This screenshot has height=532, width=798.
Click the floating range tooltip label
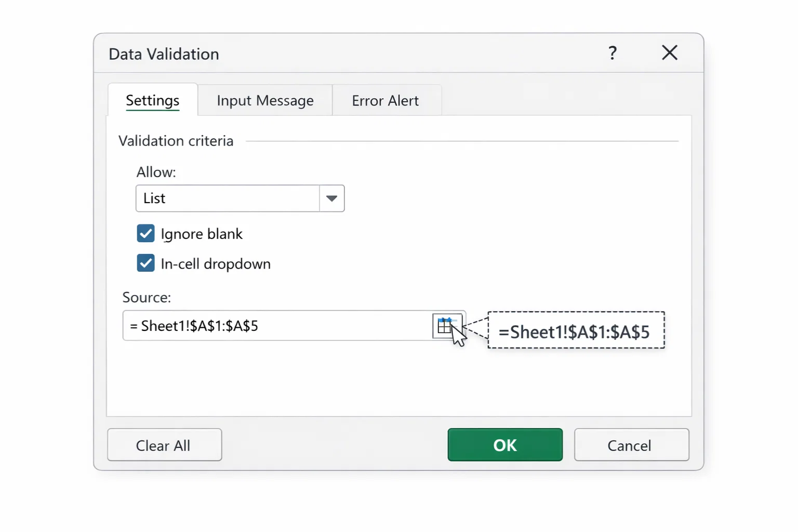(576, 331)
